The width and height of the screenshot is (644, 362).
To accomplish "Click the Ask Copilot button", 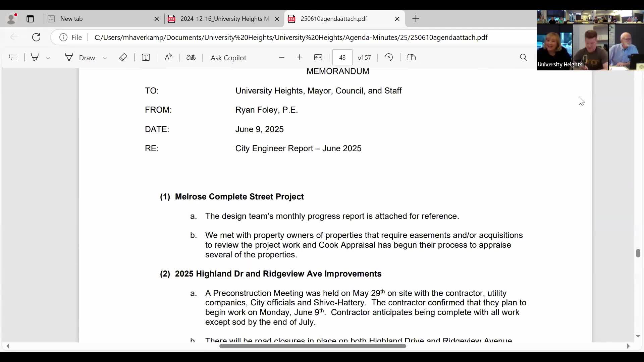I will (229, 58).
